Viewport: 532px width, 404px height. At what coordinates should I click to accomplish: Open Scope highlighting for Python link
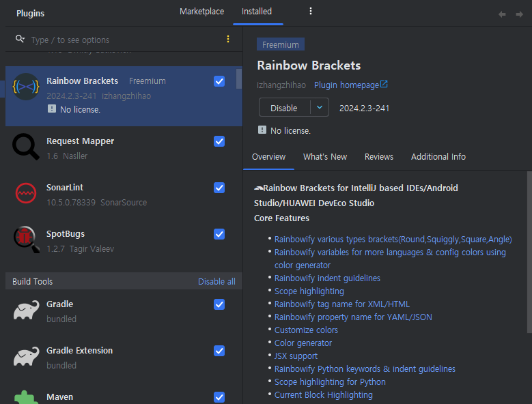click(330, 382)
